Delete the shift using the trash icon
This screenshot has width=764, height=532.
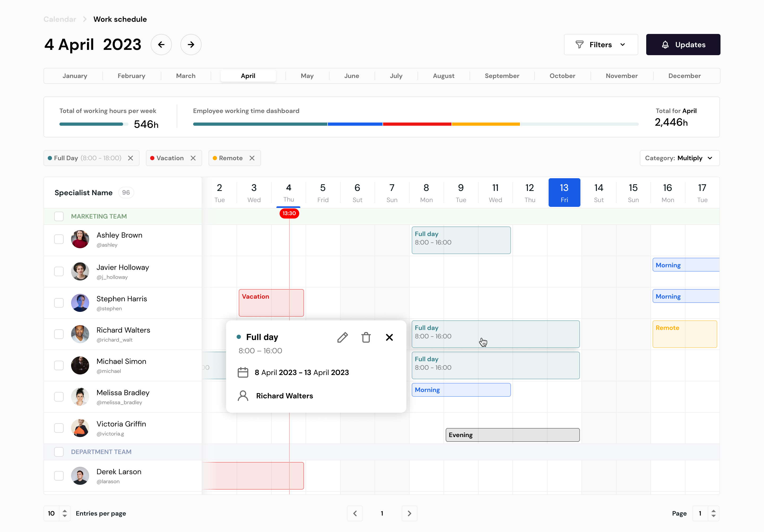(366, 337)
